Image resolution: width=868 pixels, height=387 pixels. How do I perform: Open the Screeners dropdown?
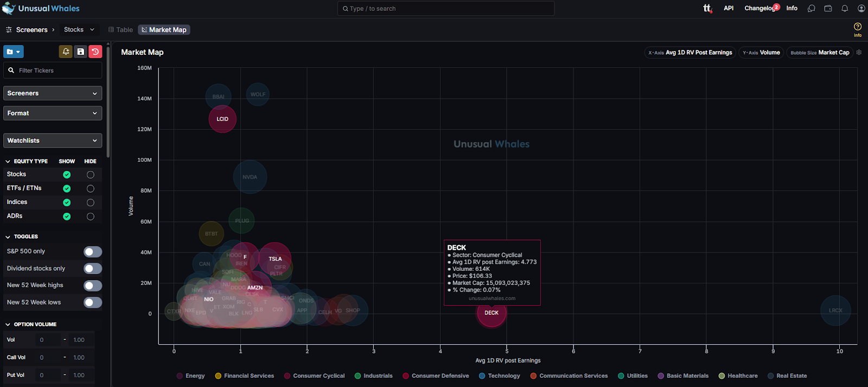click(53, 93)
